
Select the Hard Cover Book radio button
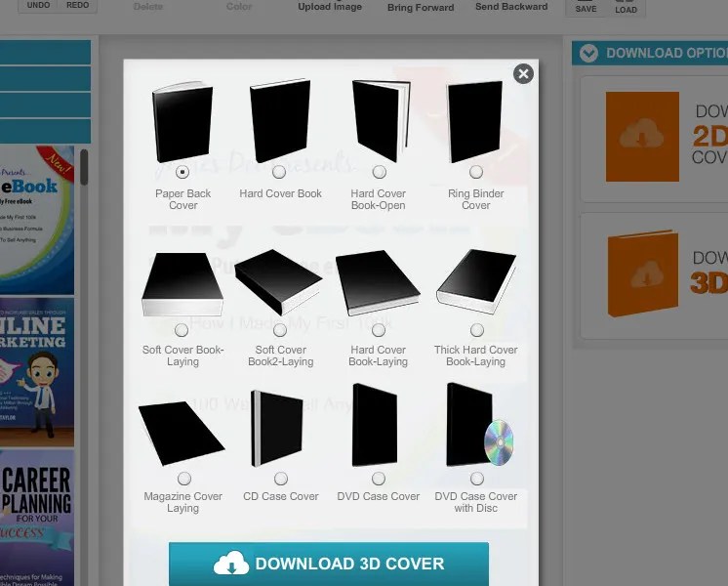point(279,172)
